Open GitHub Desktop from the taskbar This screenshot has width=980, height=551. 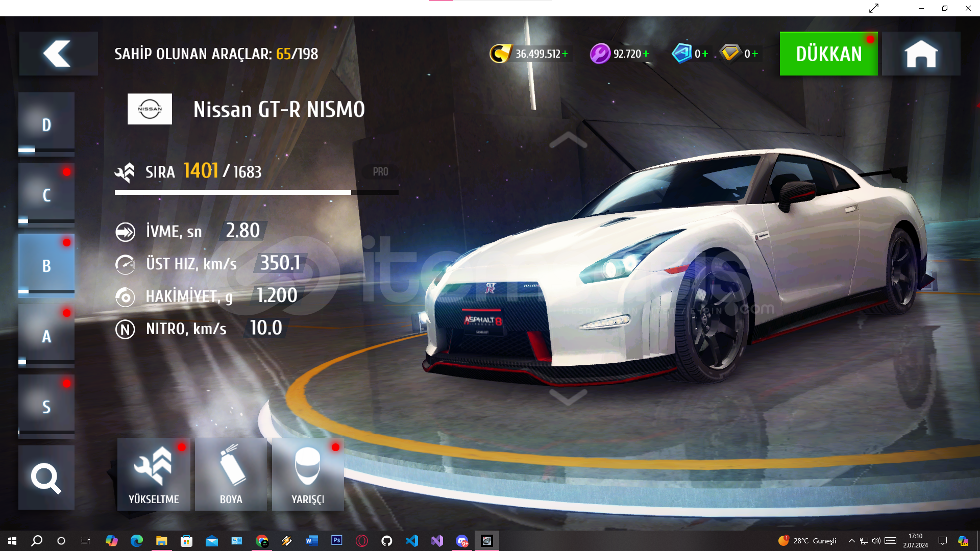point(386,541)
